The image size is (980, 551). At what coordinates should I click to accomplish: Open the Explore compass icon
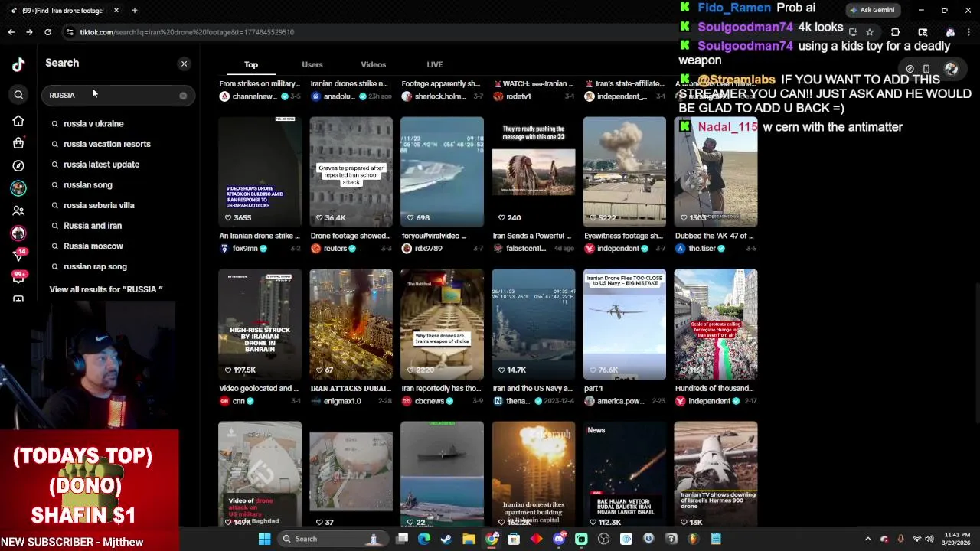(x=18, y=165)
